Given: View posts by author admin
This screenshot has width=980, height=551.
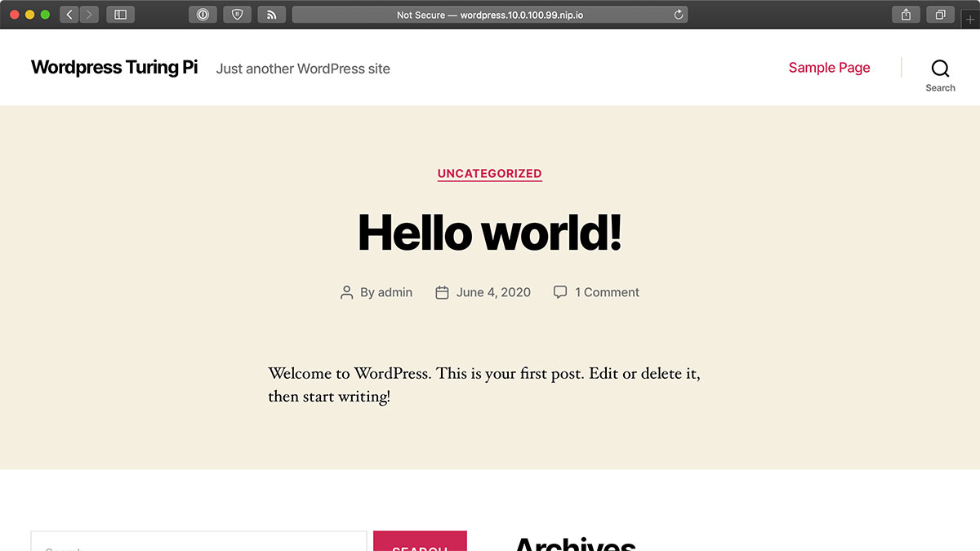Looking at the screenshot, I should click(395, 292).
